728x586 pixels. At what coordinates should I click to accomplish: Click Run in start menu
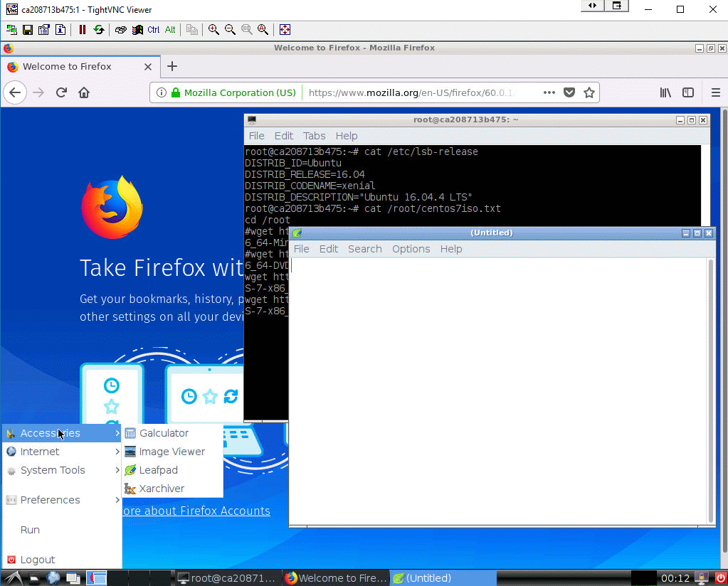pos(62,529)
